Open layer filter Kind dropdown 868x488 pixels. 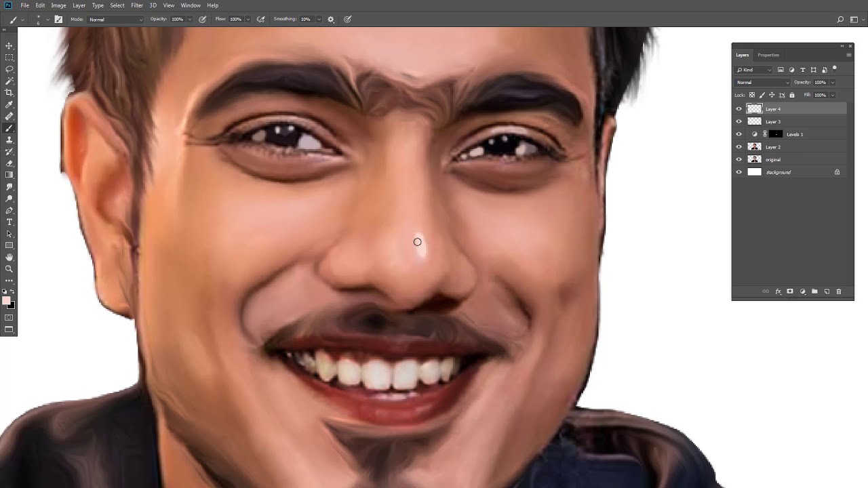tap(754, 70)
